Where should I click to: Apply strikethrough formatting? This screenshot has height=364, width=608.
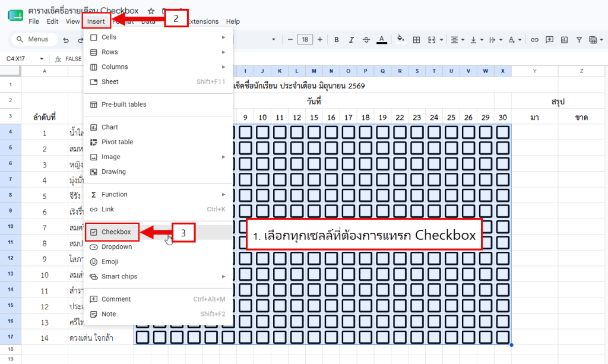[366, 40]
